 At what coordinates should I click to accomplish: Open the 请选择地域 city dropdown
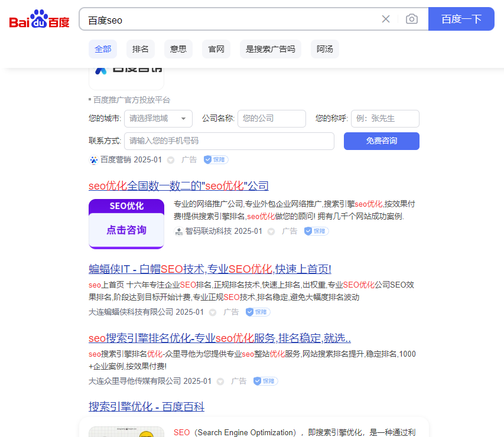pyautogui.click(x=158, y=119)
